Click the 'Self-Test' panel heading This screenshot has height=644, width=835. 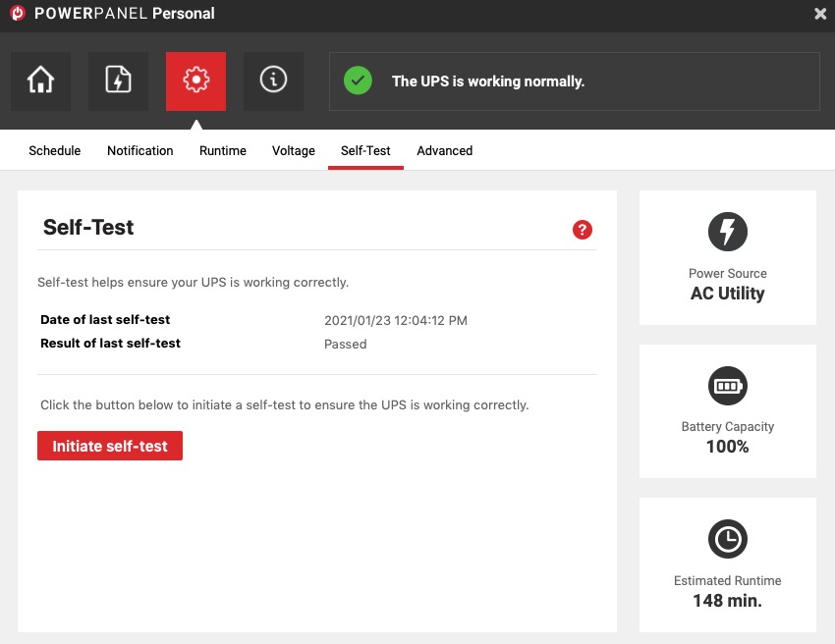click(88, 227)
